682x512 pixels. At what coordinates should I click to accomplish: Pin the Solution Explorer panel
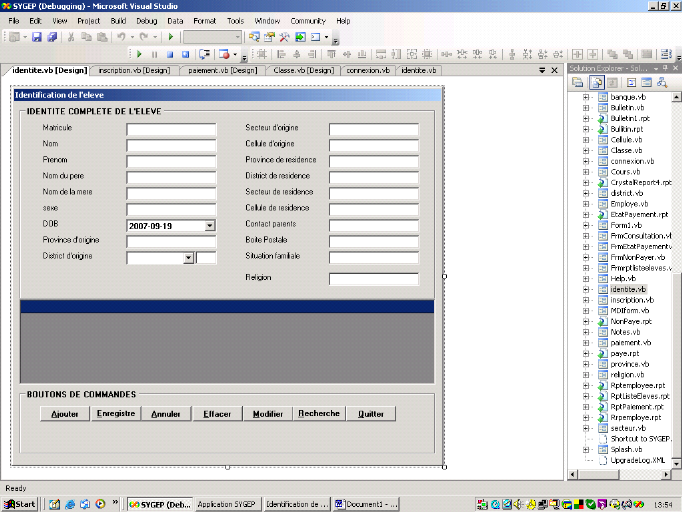664,68
